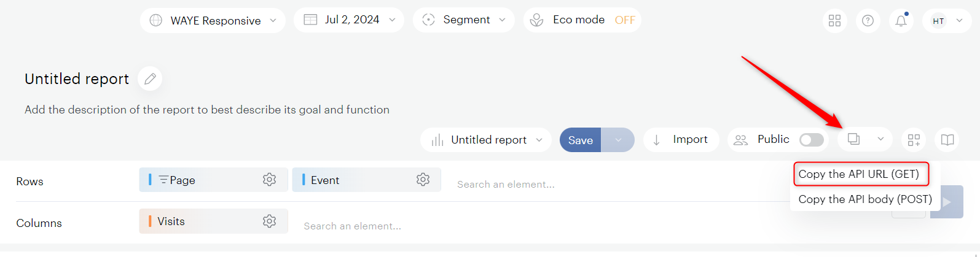This screenshot has width=980, height=257.
Task: Open the Jul 2, 2024 date picker
Action: click(x=349, y=20)
